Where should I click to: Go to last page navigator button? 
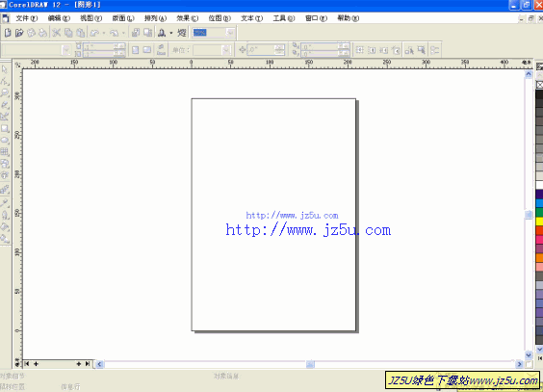[88, 364]
